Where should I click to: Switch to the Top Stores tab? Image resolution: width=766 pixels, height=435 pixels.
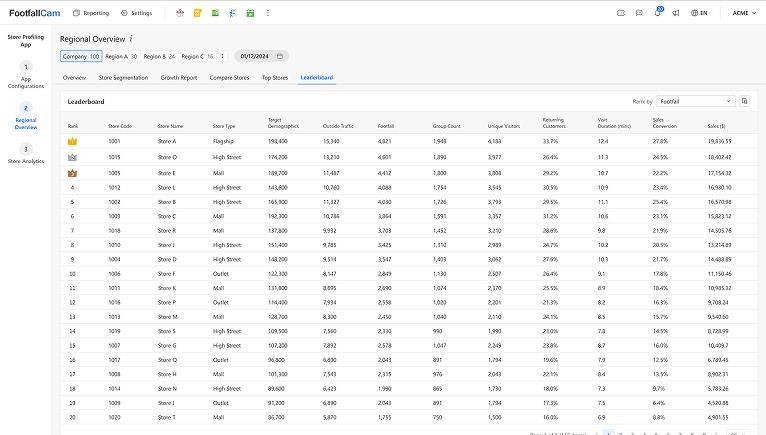click(x=275, y=77)
